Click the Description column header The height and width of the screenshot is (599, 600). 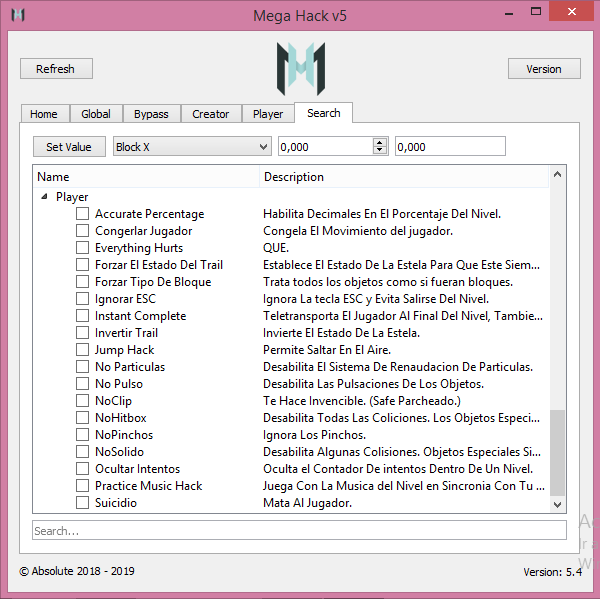click(x=404, y=177)
